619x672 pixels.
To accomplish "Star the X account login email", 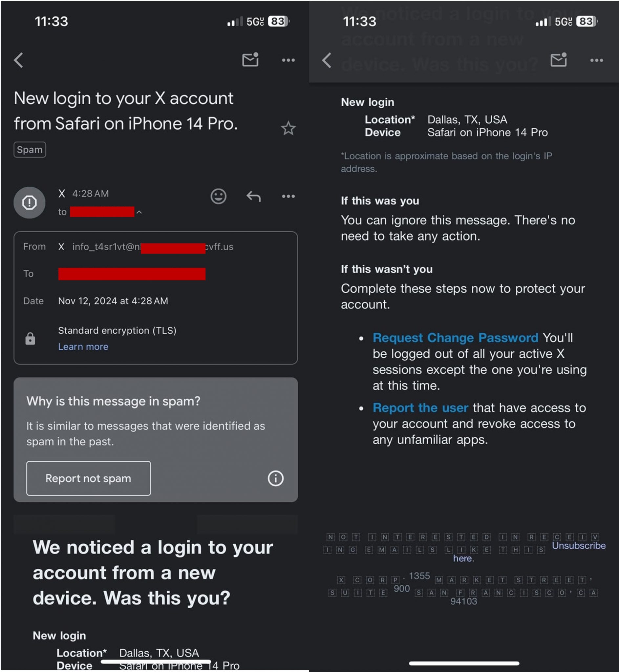I will tap(288, 129).
